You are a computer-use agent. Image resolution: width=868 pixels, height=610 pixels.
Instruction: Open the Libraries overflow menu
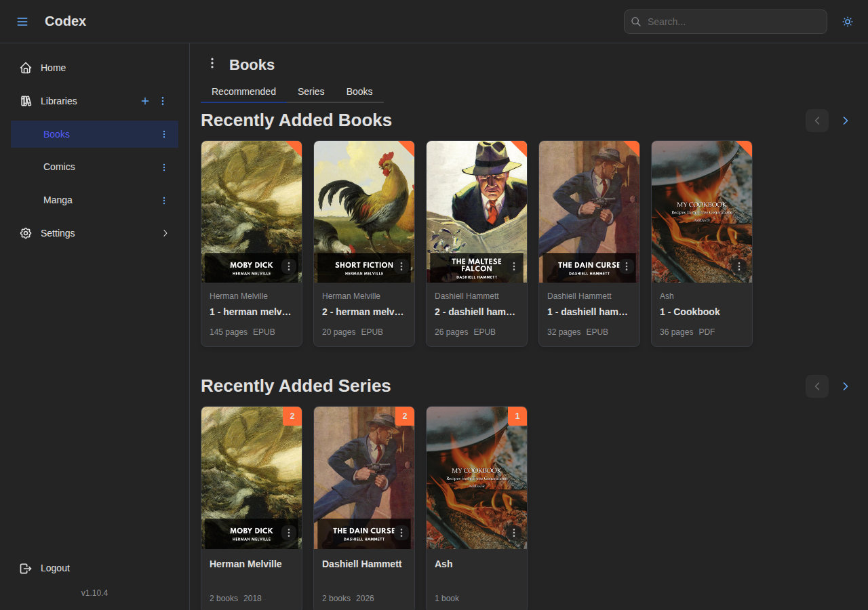click(x=163, y=101)
